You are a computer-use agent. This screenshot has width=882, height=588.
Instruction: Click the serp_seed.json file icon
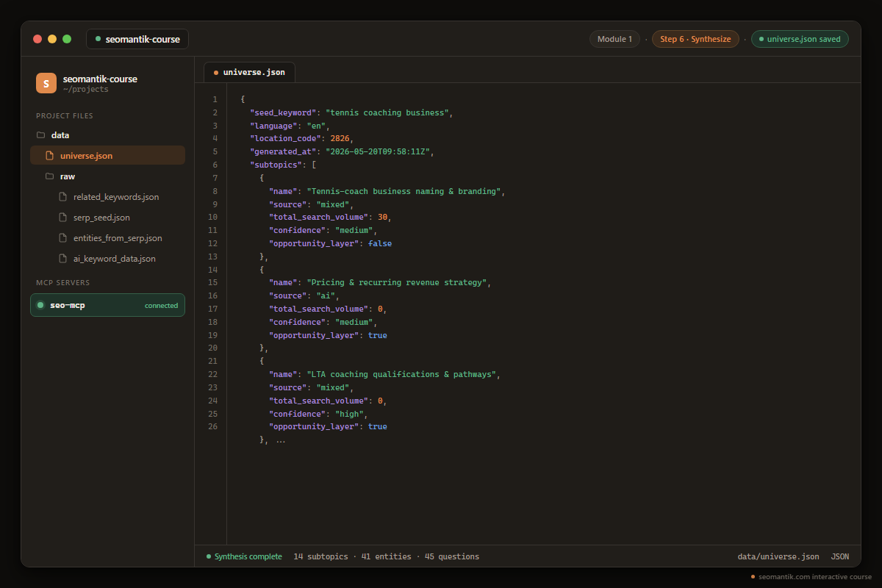click(x=62, y=218)
